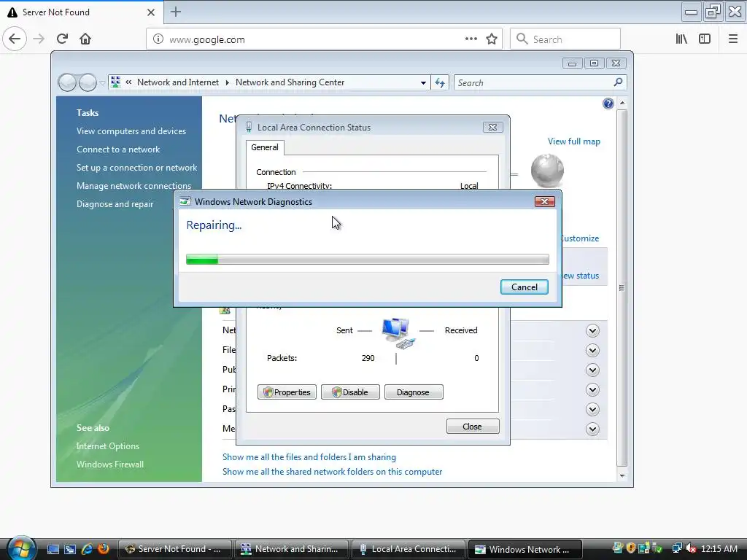Expand the Pub... row chevron

(592, 370)
